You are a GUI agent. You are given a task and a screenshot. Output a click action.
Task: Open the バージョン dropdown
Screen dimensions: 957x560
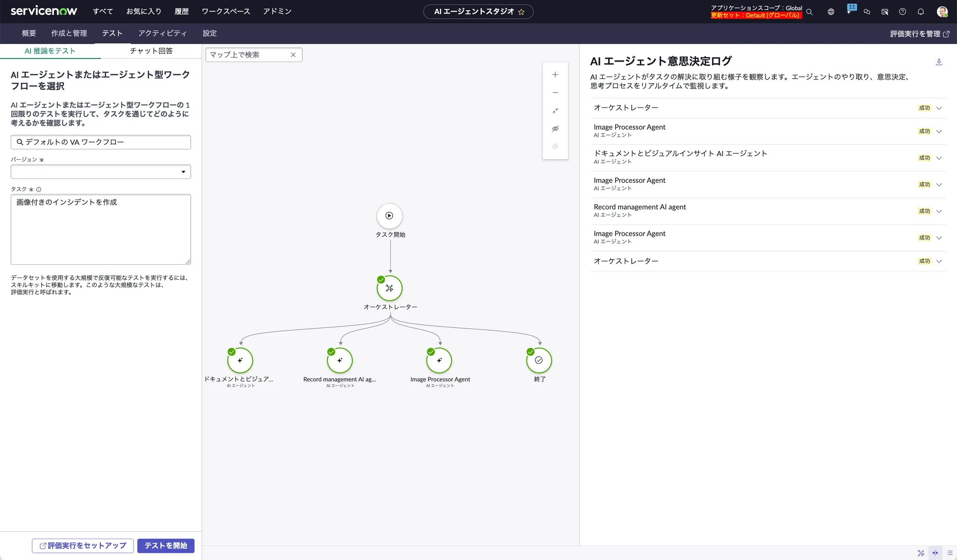[100, 172]
